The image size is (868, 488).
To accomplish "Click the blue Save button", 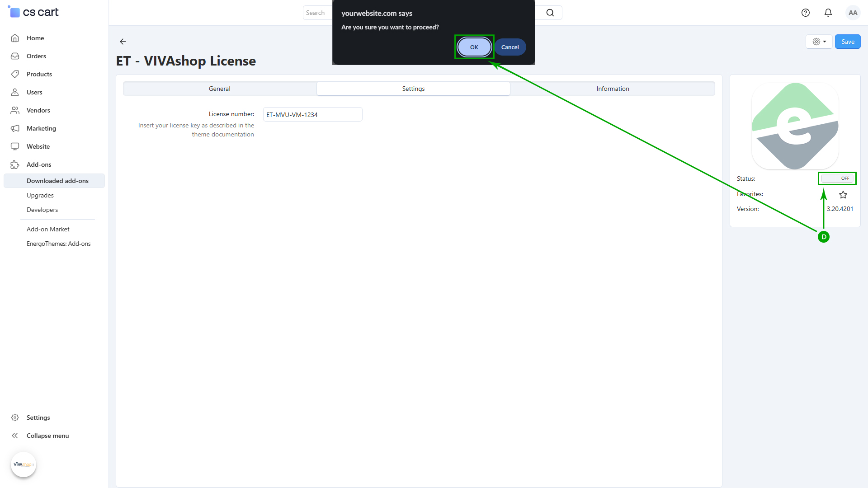I will tap(847, 42).
